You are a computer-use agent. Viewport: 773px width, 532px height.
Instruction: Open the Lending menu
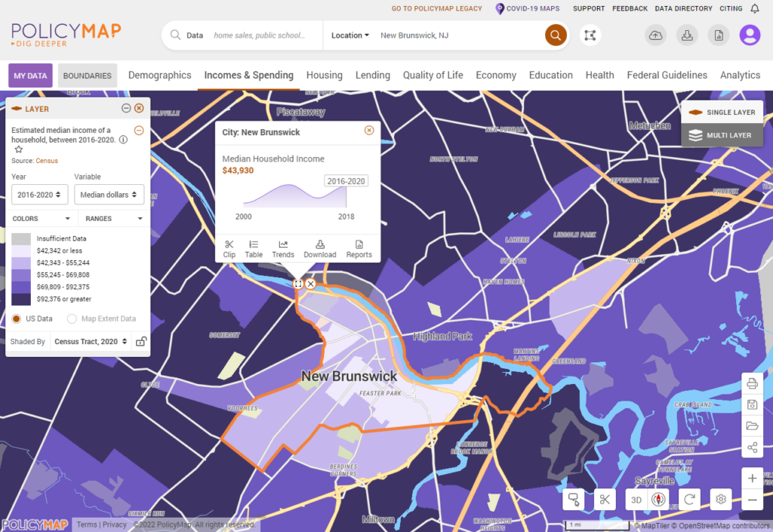373,75
